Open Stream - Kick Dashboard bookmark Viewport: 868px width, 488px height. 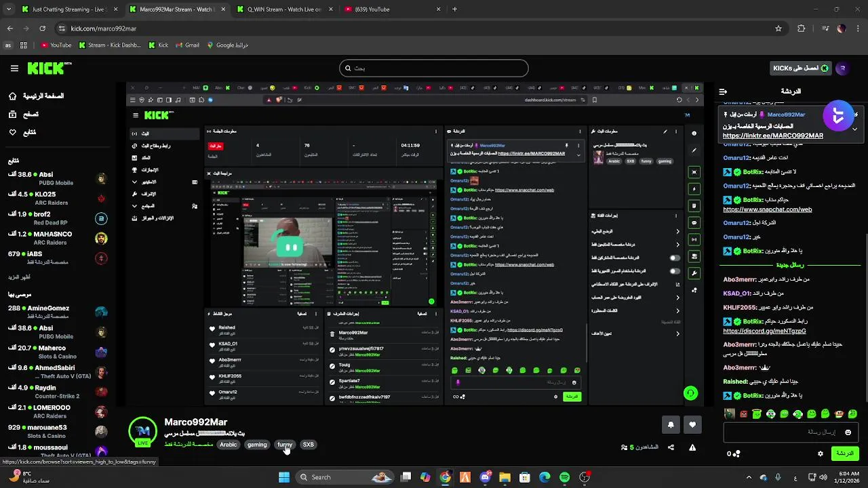coord(110,45)
